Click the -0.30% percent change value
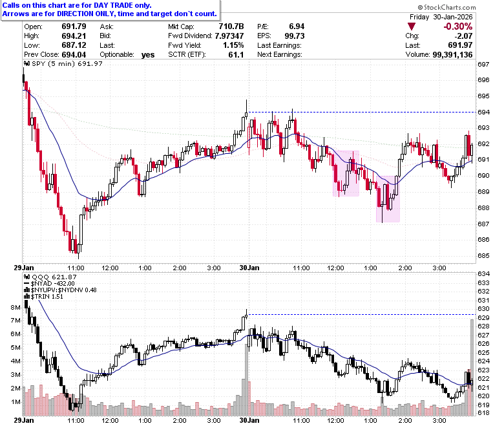This screenshot has width=504, height=426. pyautogui.click(x=457, y=27)
